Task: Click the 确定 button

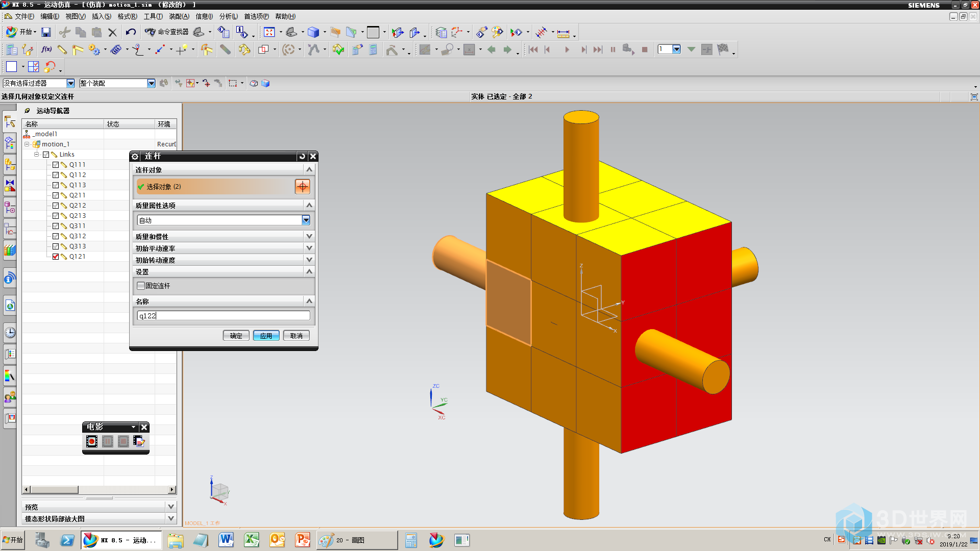Action: click(236, 336)
